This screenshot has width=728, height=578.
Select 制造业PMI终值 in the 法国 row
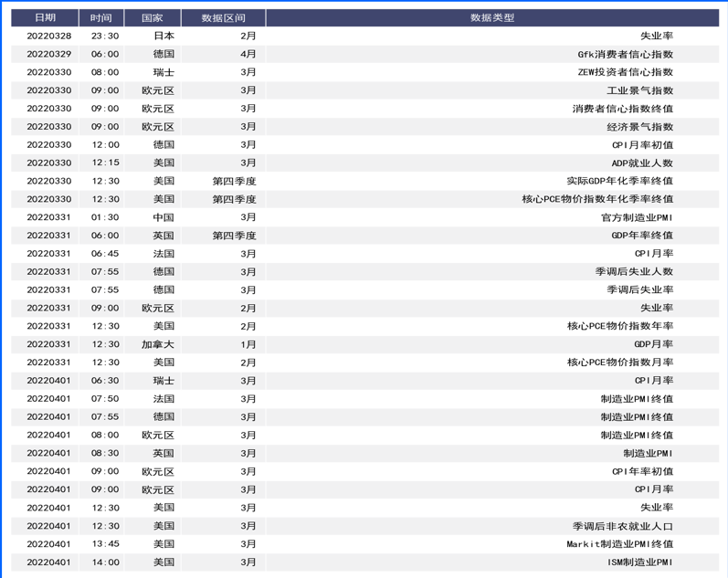(x=637, y=398)
